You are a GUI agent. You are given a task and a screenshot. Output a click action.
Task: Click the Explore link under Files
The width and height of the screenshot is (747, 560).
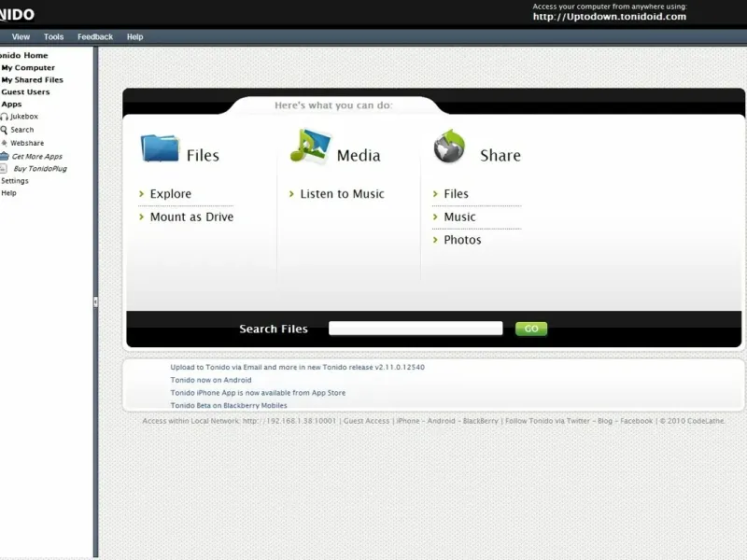click(x=171, y=194)
